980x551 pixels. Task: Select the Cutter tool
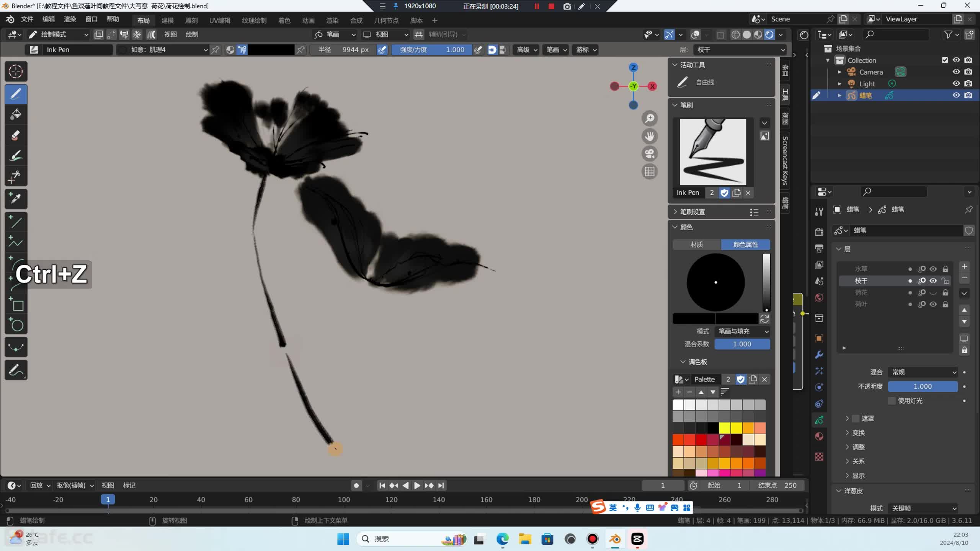click(16, 176)
